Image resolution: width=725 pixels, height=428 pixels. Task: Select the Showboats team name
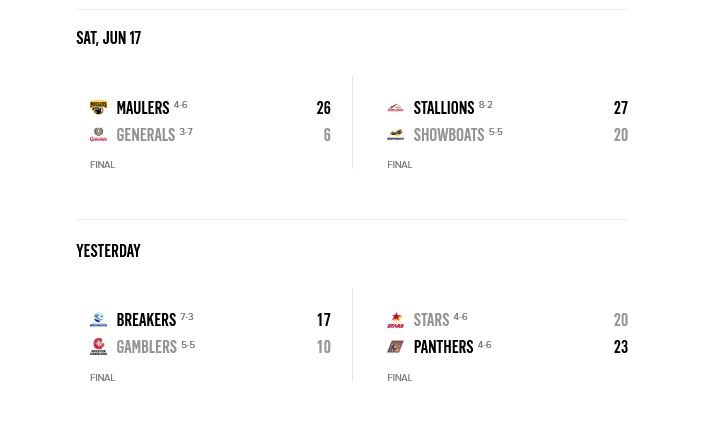click(449, 135)
